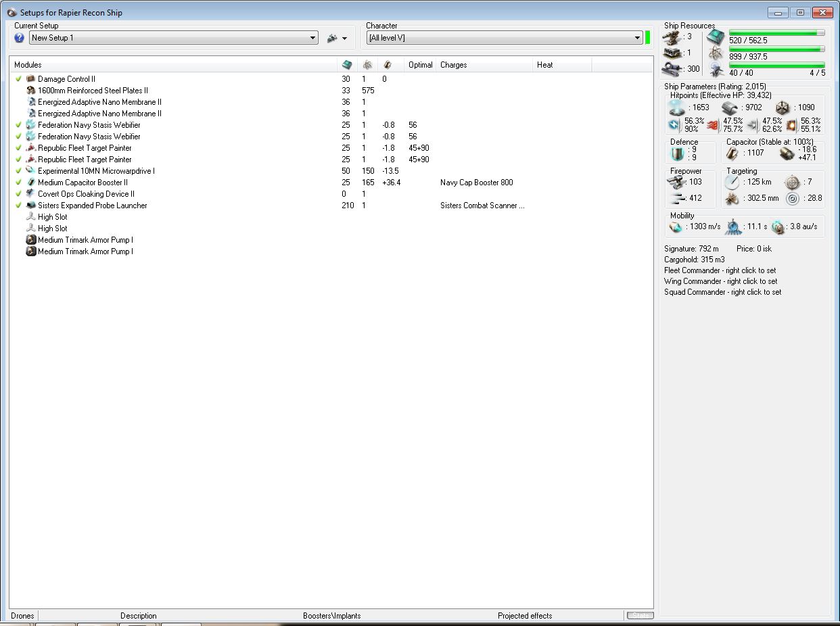Screen dimensions: 840x626
Task: Click the Experimental 10MN Microwarpdrive I icon
Action: (x=30, y=171)
